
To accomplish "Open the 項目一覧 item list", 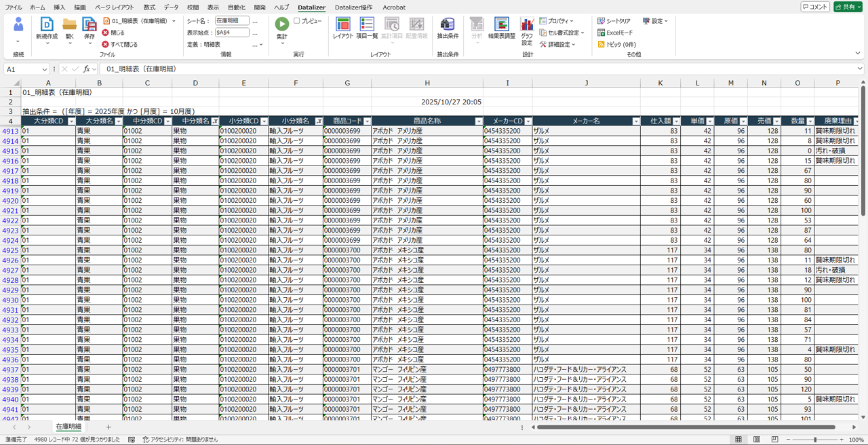I will [x=367, y=25].
